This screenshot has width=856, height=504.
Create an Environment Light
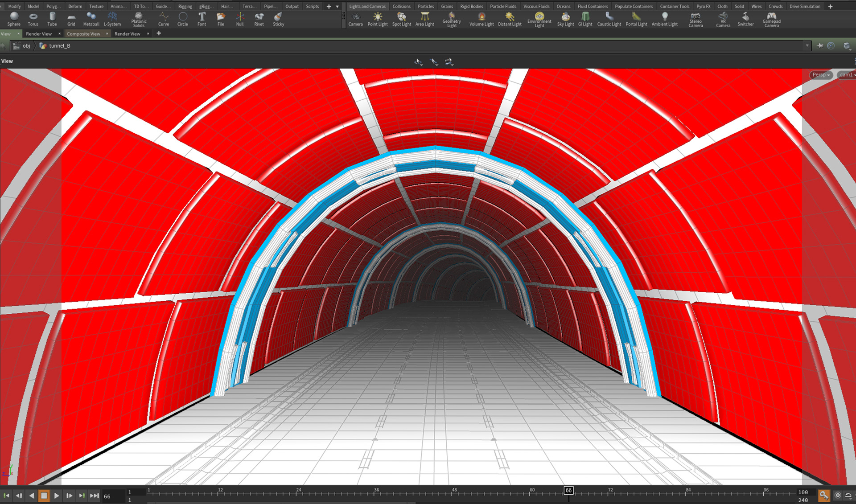pyautogui.click(x=539, y=20)
